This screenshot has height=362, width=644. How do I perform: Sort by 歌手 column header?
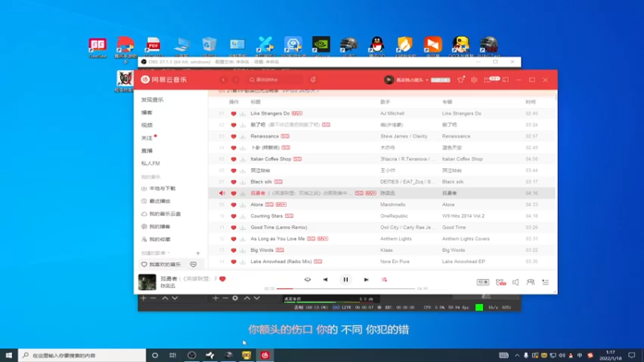coord(386,102)
